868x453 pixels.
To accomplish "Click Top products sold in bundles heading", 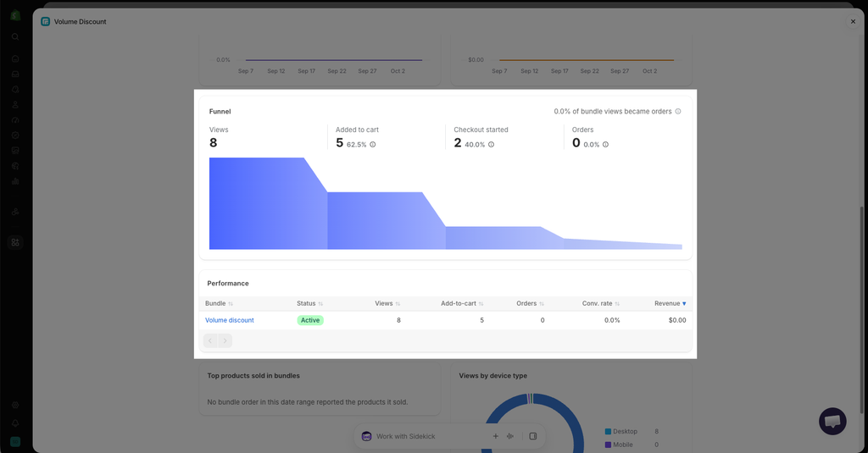I will pos(253,376).
